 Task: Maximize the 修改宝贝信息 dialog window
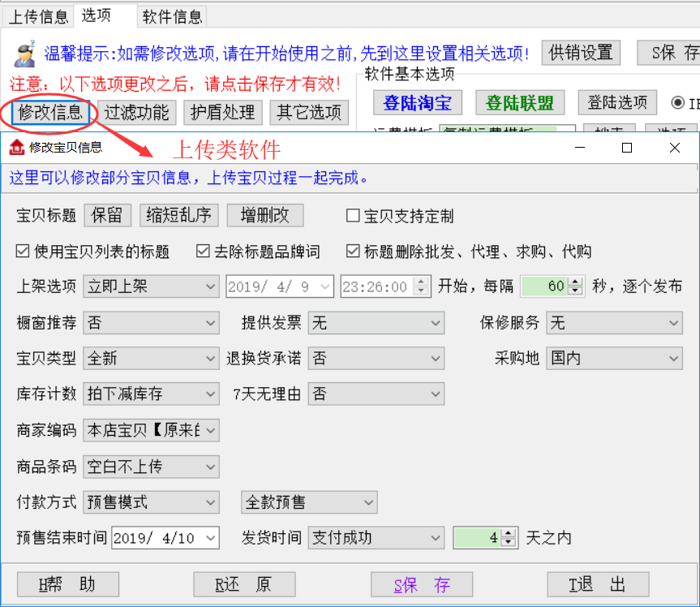(x=626, y=148)
